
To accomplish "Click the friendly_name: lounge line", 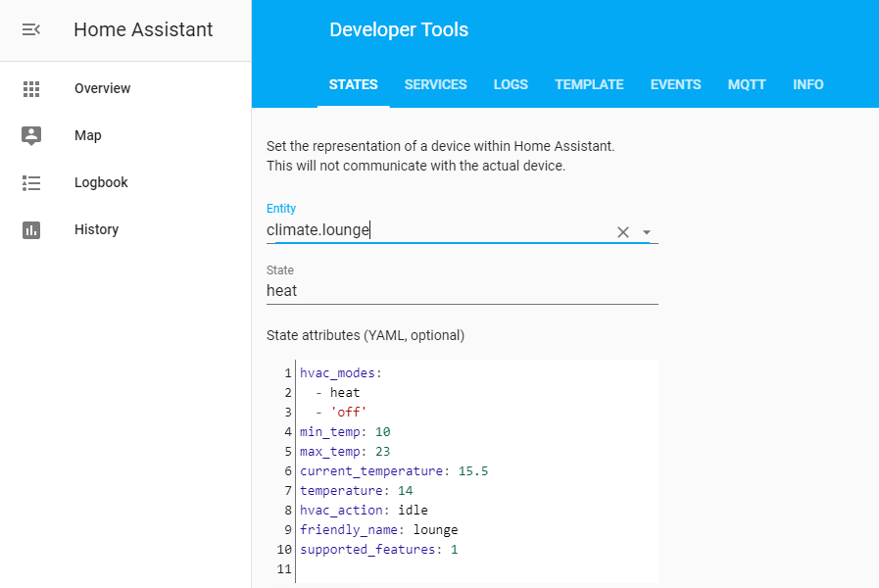I will pos(378,530).
